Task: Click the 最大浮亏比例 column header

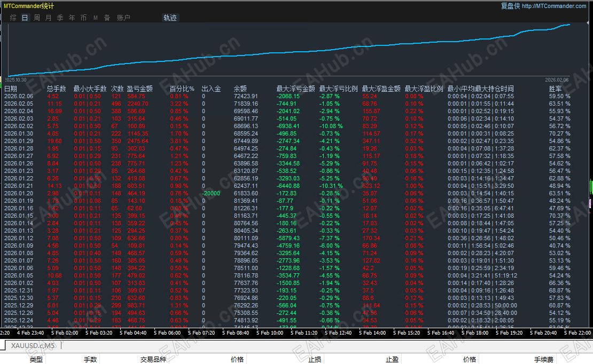Action: point(339,89)
